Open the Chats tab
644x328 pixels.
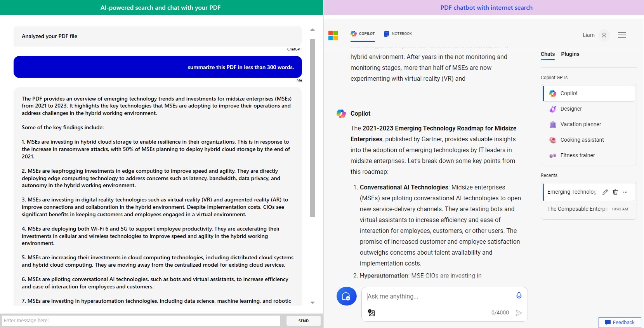coord(548,54)
